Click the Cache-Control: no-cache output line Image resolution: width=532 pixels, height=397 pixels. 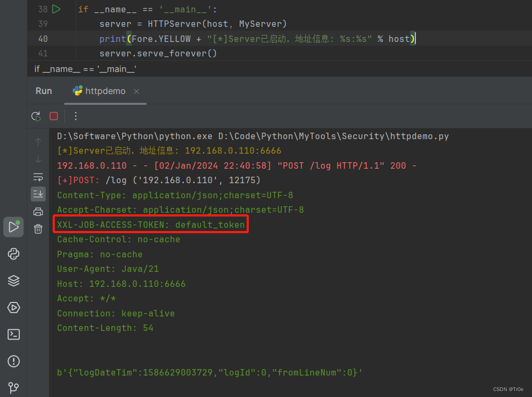pyautogui.click(x=119, y=239)
